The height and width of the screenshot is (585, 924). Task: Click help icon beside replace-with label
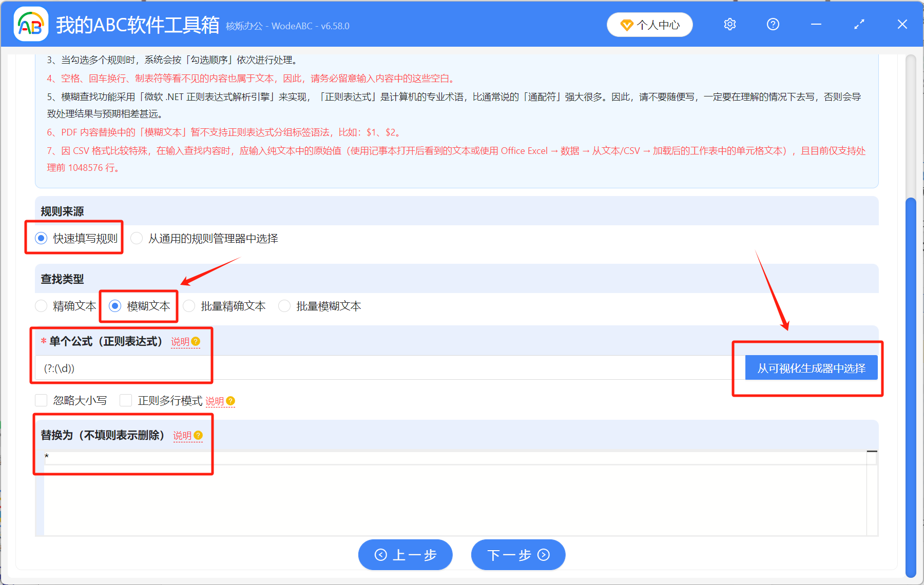[198, 436]
